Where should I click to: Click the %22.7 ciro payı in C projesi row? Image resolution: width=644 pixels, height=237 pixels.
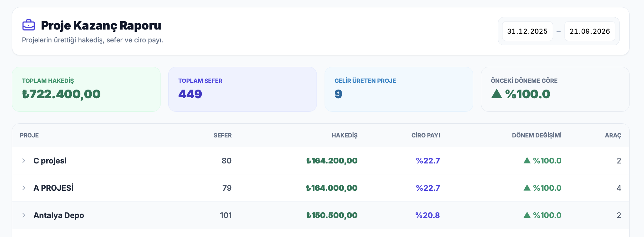coord(428,161)
